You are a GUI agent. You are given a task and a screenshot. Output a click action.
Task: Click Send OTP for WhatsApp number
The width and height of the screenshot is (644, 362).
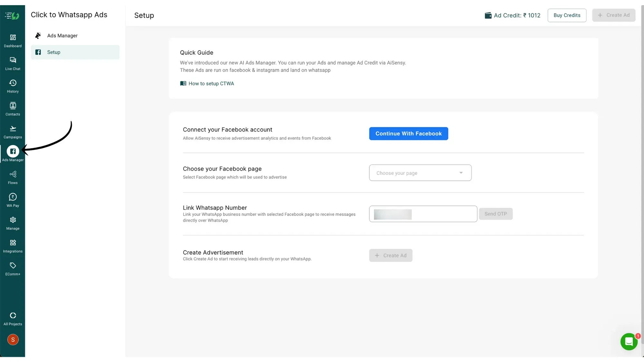coord(496,214)
